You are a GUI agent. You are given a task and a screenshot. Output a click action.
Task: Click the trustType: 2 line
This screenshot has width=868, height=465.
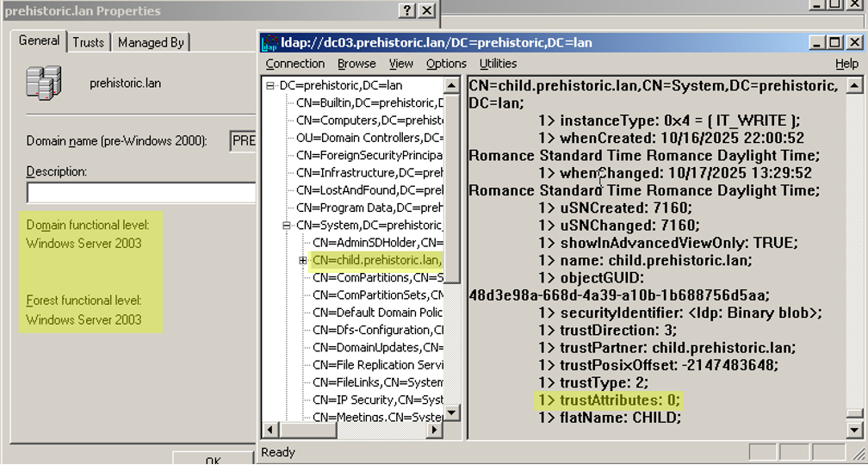pyautogui.click(x=592, y=382)
